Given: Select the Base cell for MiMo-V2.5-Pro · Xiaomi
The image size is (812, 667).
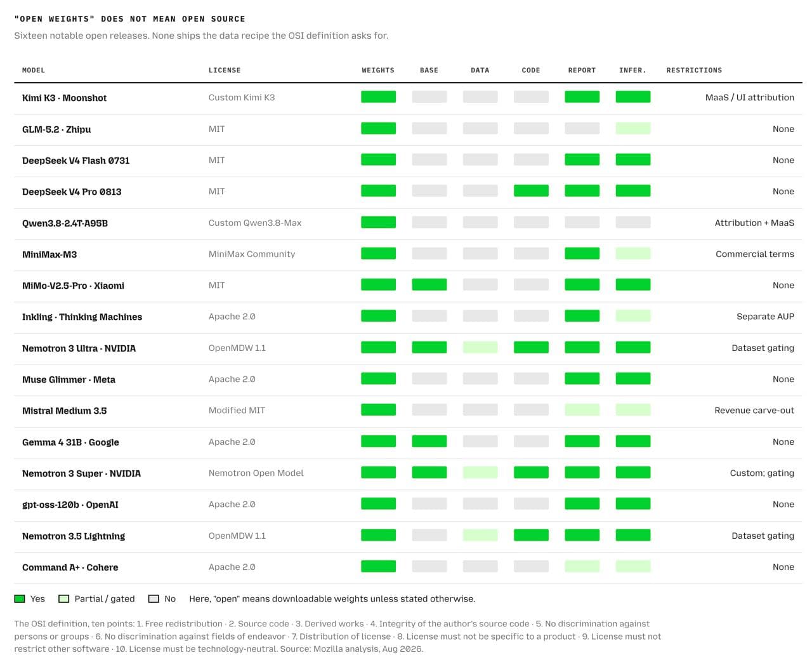Looking at the screenshot, I should pyautogui.click(x=429, y=285).
